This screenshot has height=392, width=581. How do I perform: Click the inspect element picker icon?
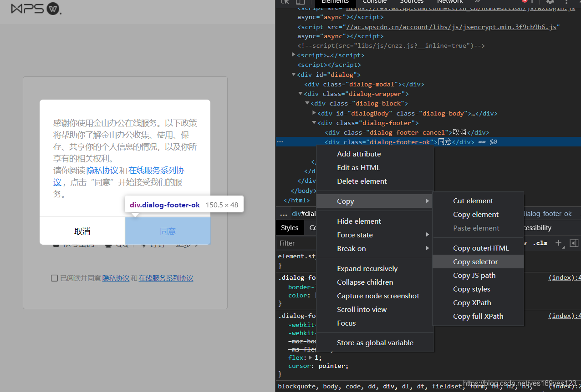click(285, 2)
